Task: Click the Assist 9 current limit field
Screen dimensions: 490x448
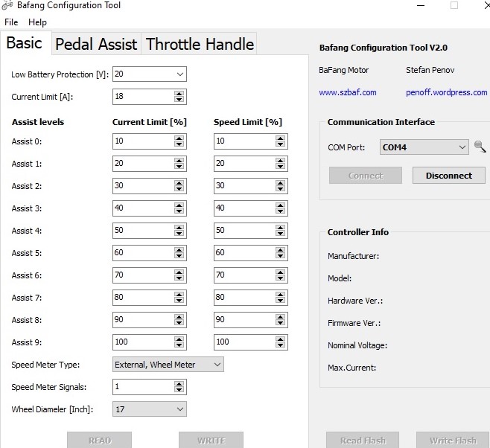Action: (x=141, y=342)
